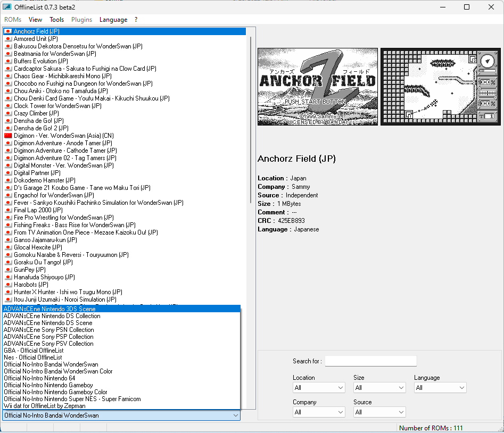Click the ROM list vertical scrollbar
Viewport: 504px width, 433px height.
(250, 120)
